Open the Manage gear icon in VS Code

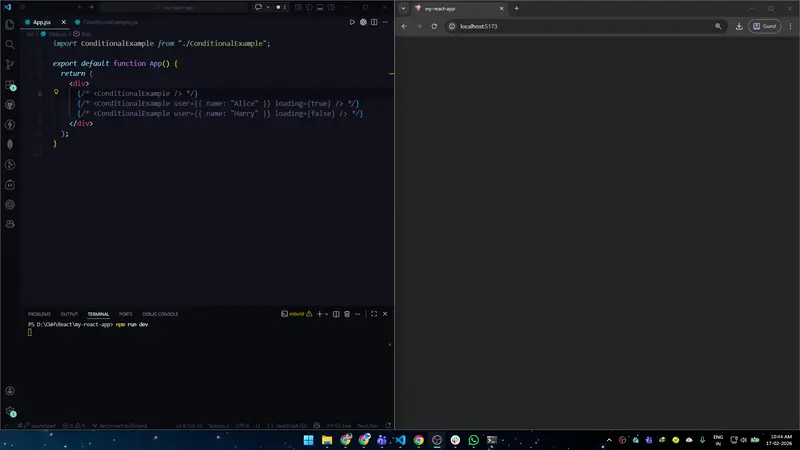pyautogui.click(x=10, y=411)
